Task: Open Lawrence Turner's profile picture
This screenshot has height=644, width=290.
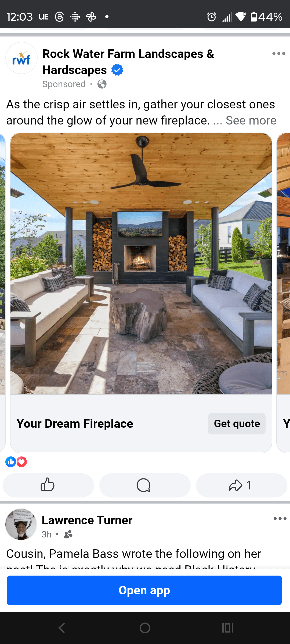Action: pos(21,524)
